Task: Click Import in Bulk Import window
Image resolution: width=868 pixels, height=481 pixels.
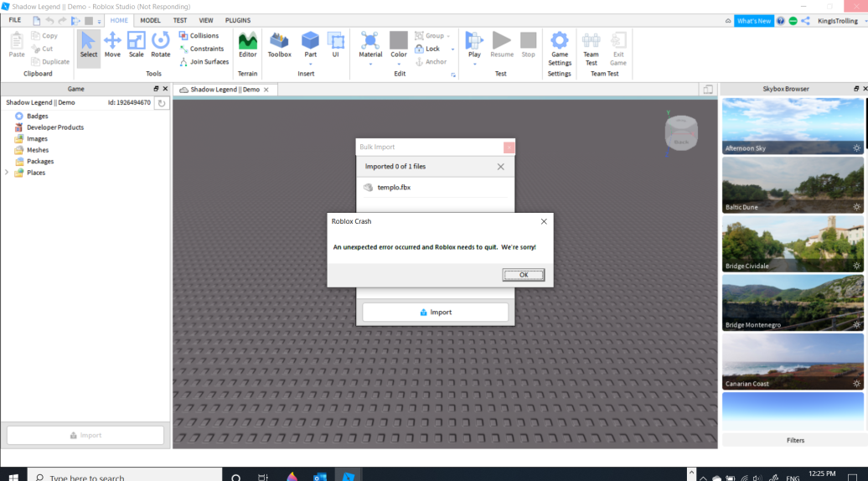Action: click(x=435, y=313)
